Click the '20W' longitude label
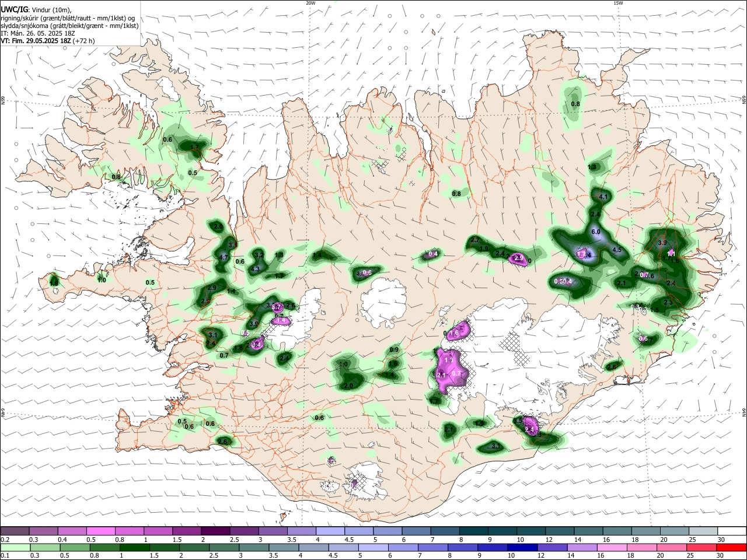 tap(310, 3)
